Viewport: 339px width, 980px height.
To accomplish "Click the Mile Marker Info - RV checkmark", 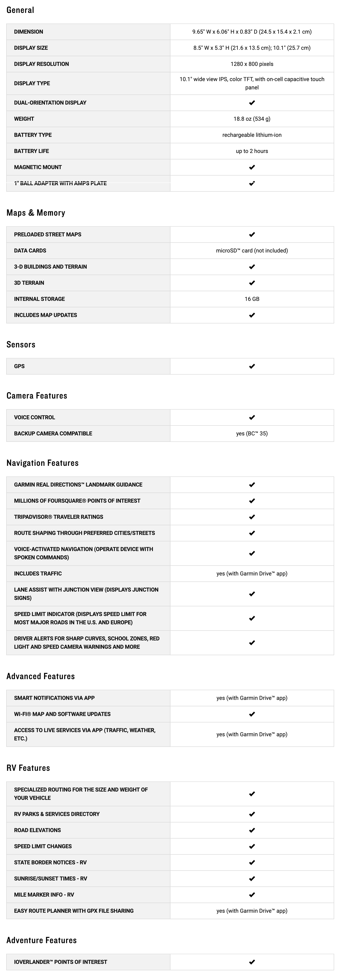I will 252,895.
